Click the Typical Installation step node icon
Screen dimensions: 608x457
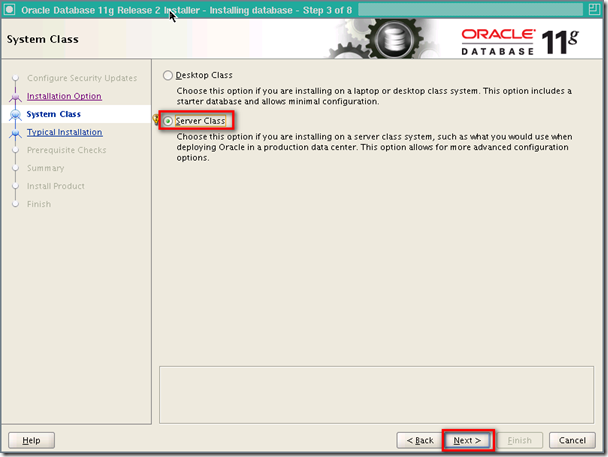(16, 133)
